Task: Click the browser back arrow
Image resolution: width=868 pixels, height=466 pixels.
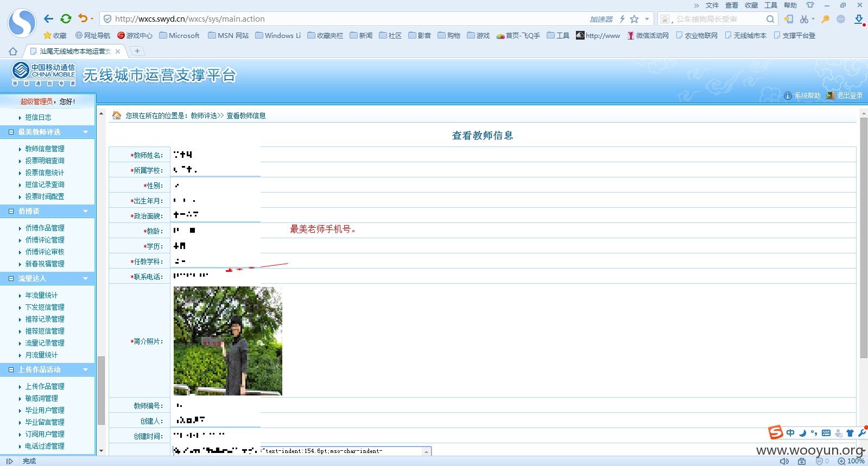Action: (49, 19)
